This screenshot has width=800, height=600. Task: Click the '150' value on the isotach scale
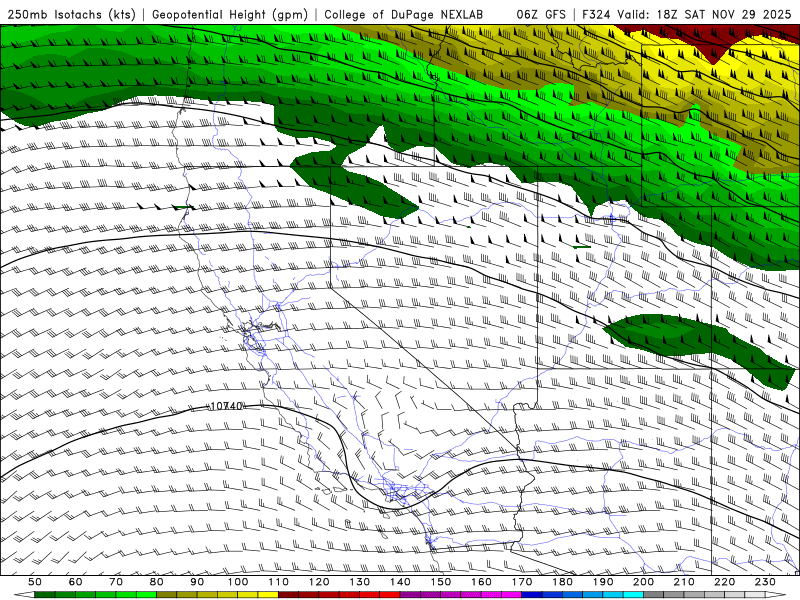441,582
